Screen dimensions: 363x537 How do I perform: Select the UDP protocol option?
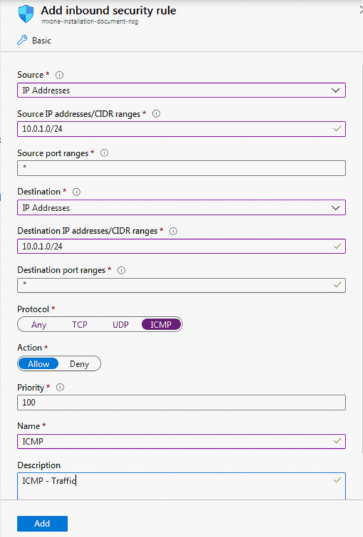tap(121, 325)
